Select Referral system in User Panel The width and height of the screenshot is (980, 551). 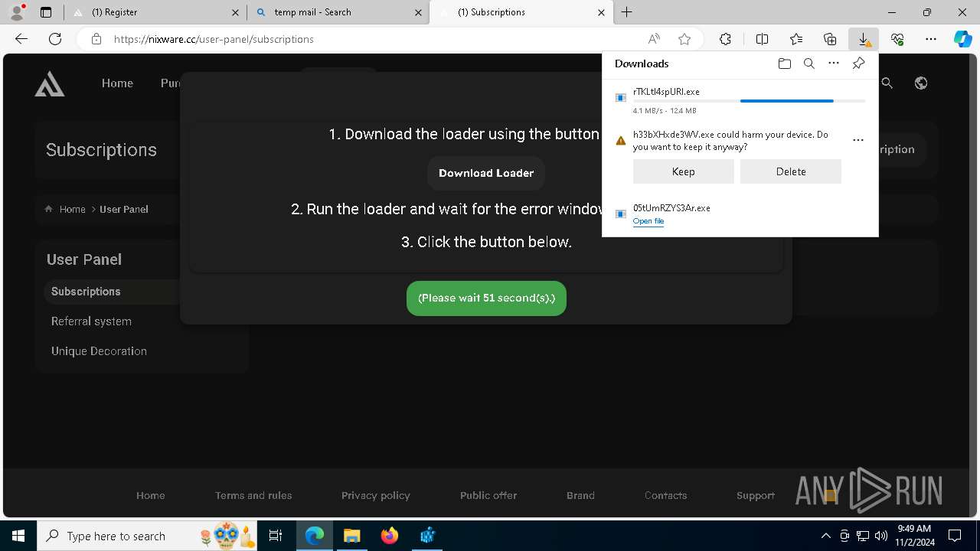tap(91, 321)
